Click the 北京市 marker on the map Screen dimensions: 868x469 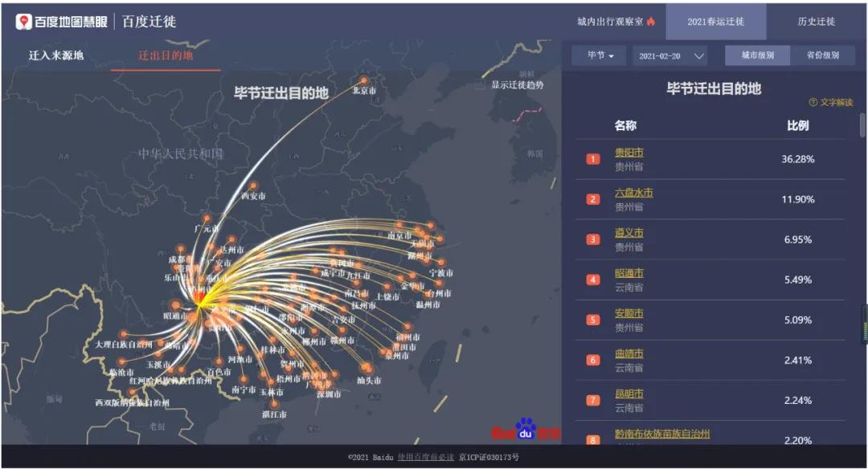(x=364, y=81)
